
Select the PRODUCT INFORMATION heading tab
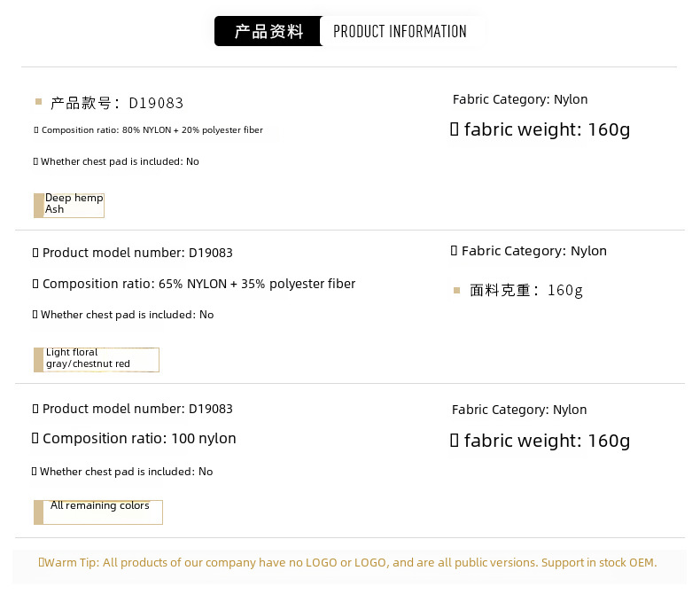point(400,31)
